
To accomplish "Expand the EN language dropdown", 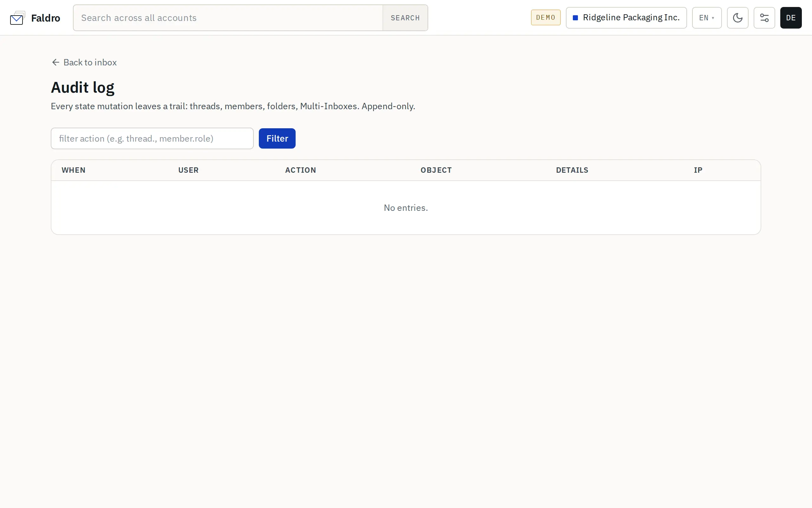I will click(707, 18).
